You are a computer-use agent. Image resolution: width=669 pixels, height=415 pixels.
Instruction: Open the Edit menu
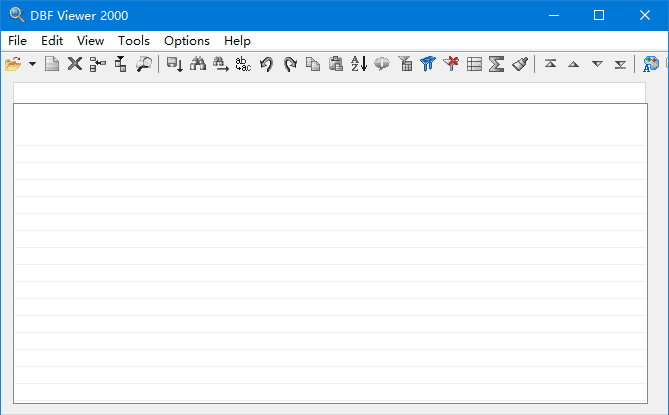click(52, 41)
